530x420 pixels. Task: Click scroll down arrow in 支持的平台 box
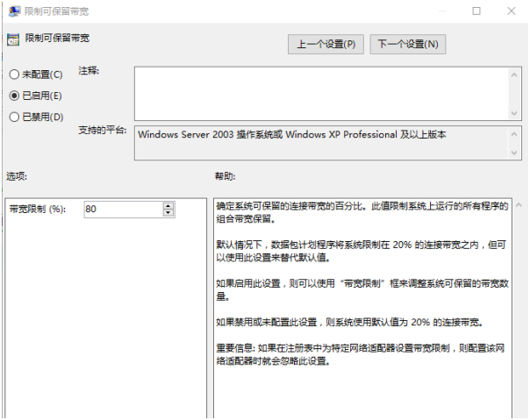point(514,153)
